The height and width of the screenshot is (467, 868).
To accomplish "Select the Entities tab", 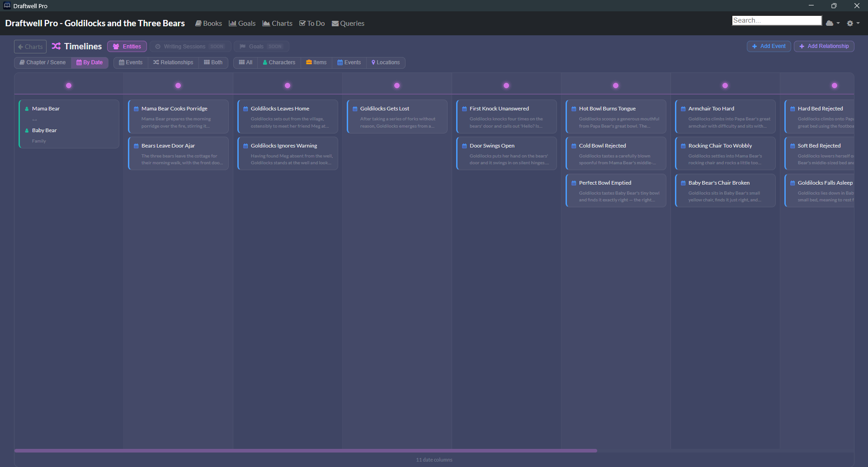I will pyautogui.click(x=127, y=47).
